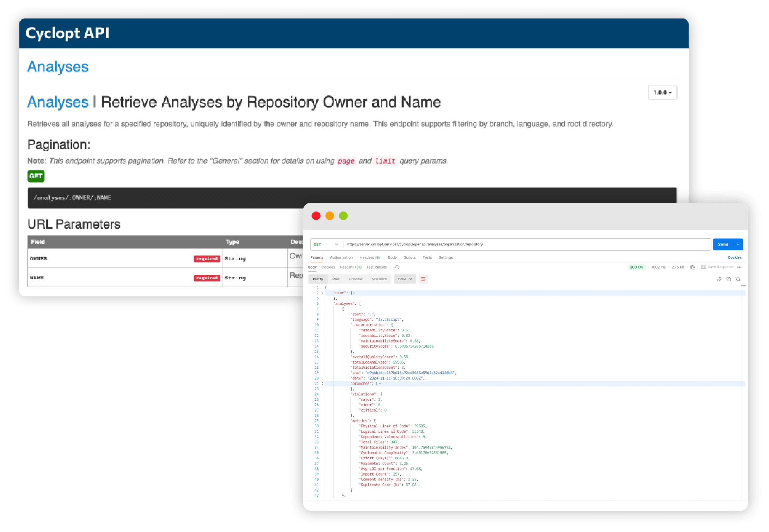This screenshot has width=769, height=532.
Task: Switch to the Authorization request tab
Action: 341,257
